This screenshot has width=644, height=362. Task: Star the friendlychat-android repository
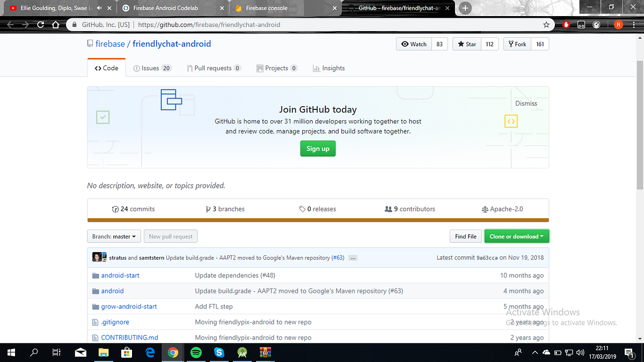[x=466, y=44]
